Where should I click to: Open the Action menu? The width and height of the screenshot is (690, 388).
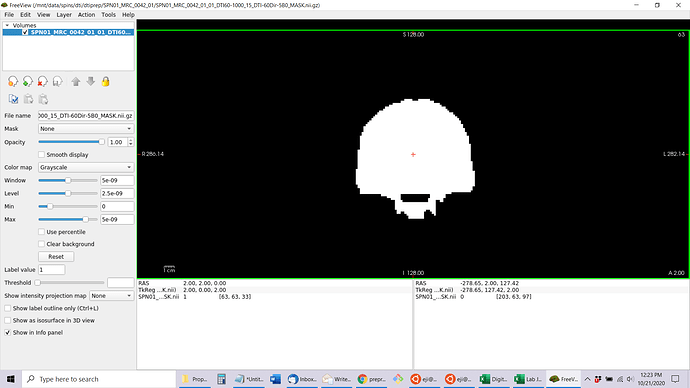coord(86,15)
